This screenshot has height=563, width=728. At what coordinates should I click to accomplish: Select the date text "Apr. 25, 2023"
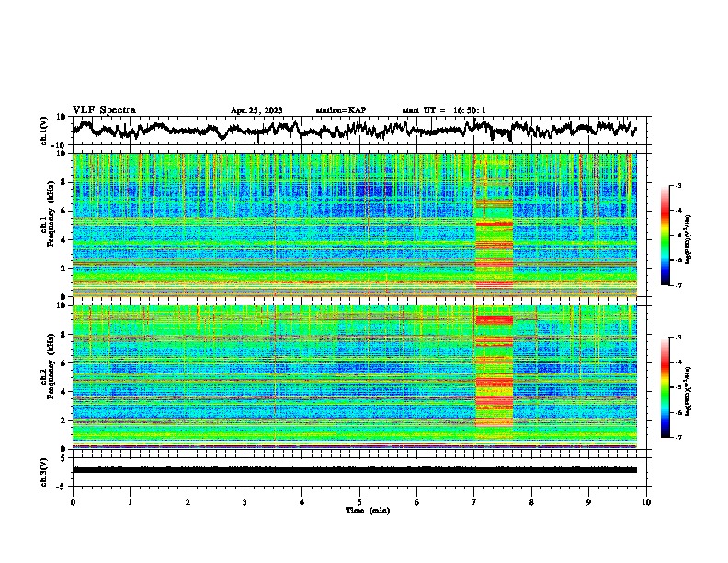click(x=256, y=110)
